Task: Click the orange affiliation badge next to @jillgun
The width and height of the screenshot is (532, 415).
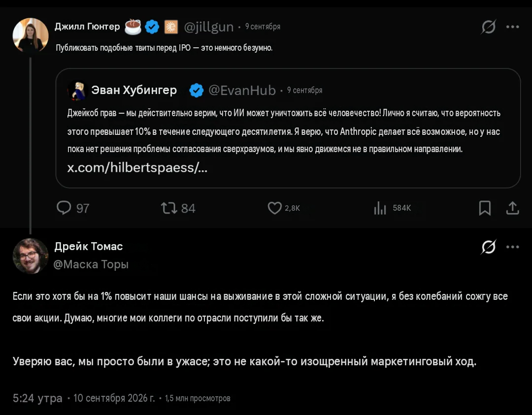Action: tap(171, 27)
